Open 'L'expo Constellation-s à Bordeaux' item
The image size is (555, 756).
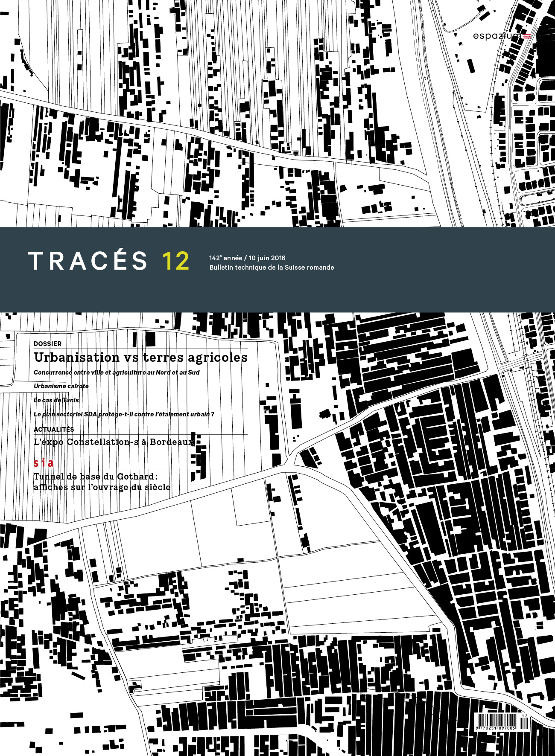point(114,442)
